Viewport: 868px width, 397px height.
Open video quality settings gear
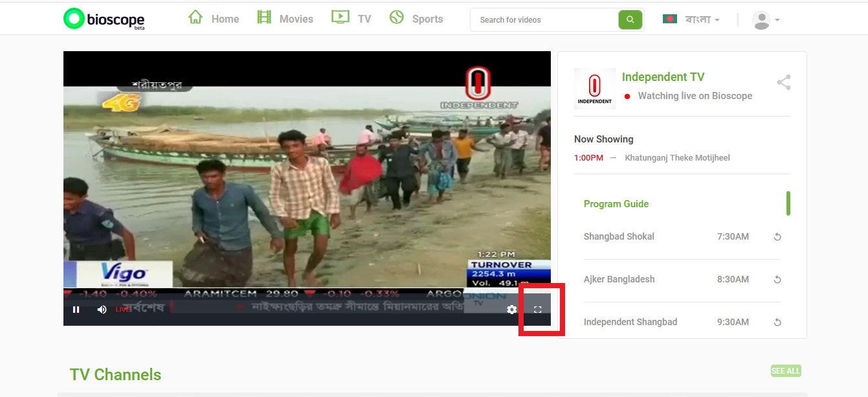(512, 310)
